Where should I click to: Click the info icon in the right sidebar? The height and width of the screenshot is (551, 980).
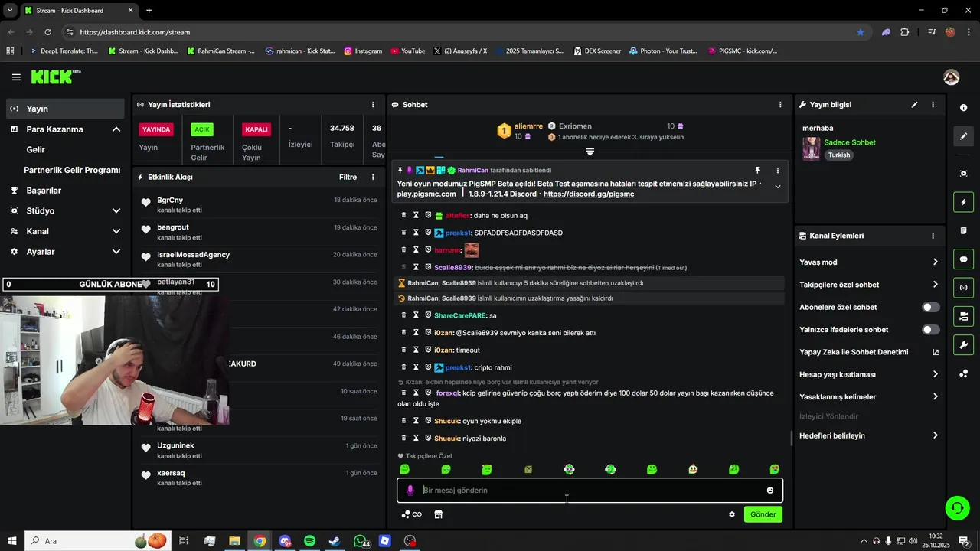963,108
